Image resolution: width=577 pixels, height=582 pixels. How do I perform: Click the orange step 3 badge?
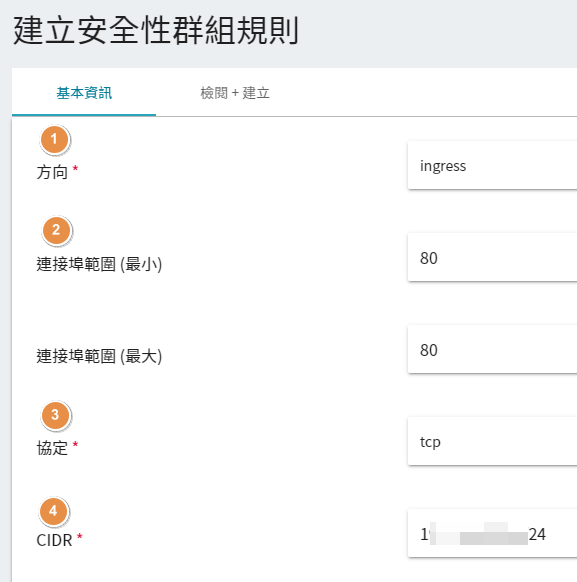click(56, 415)
